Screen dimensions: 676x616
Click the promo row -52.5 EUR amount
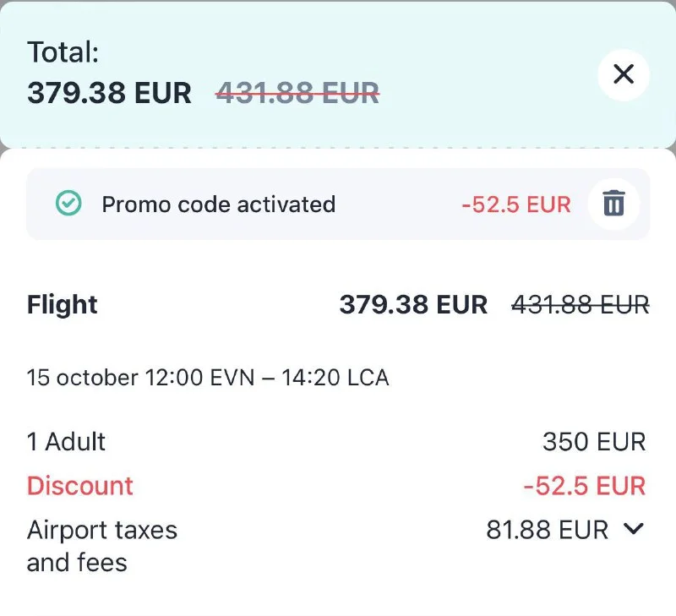click(515, 204)
